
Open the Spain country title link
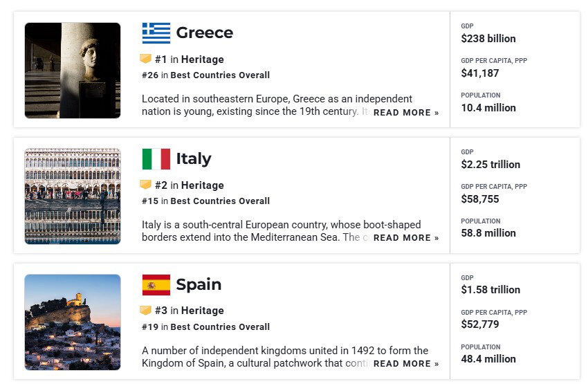click(x=199, y=285)
